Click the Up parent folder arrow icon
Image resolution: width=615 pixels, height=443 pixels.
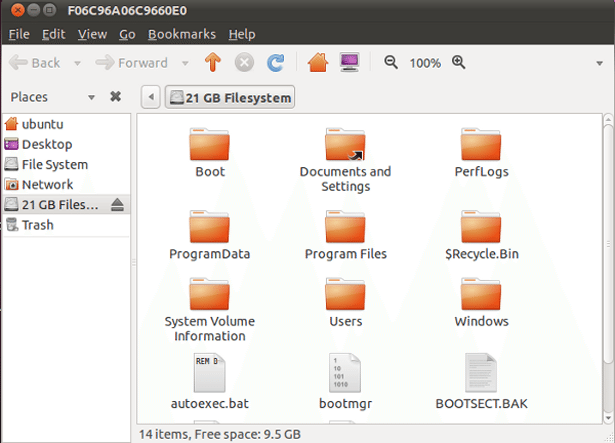click(212, 62)
